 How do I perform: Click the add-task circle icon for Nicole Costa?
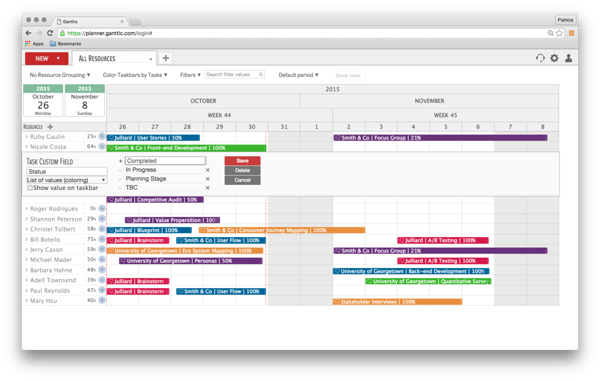(x=102, y=147)
